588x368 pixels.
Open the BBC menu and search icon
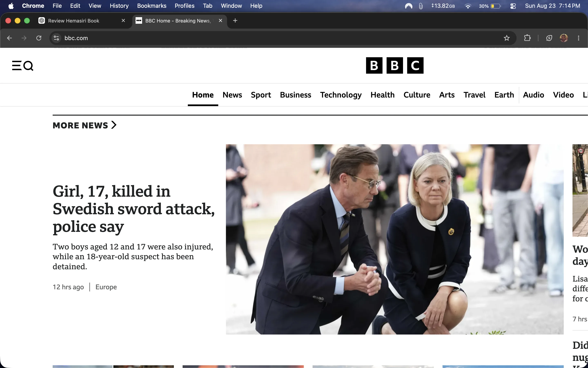pos(23,65)
